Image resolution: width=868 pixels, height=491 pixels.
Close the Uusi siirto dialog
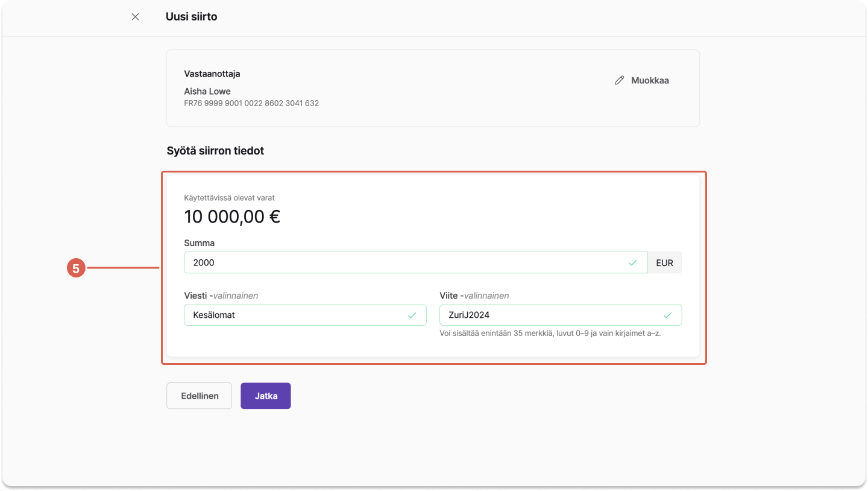pos(135,17)
